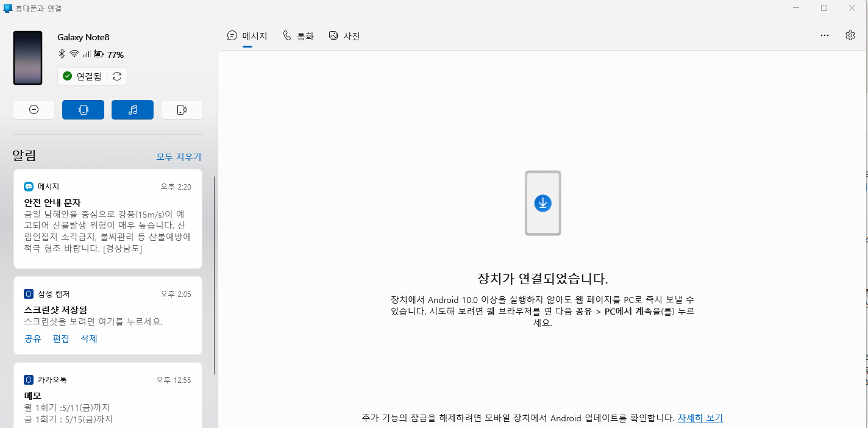Image resolution: width=868 pixels, height=428 pixels.
Task: Click 공유 on the screenshot notification
Action: (32, 338)
